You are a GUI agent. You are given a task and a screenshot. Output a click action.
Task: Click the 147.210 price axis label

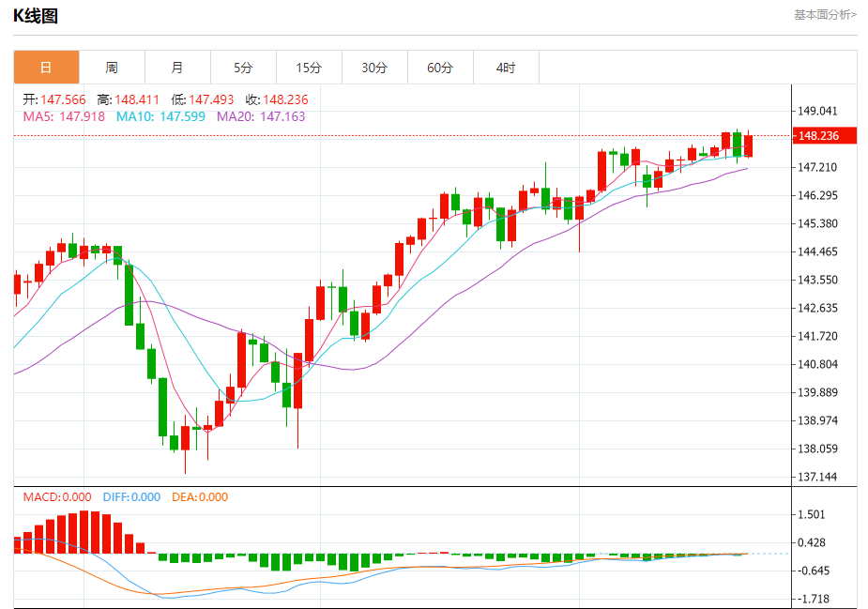817,167
